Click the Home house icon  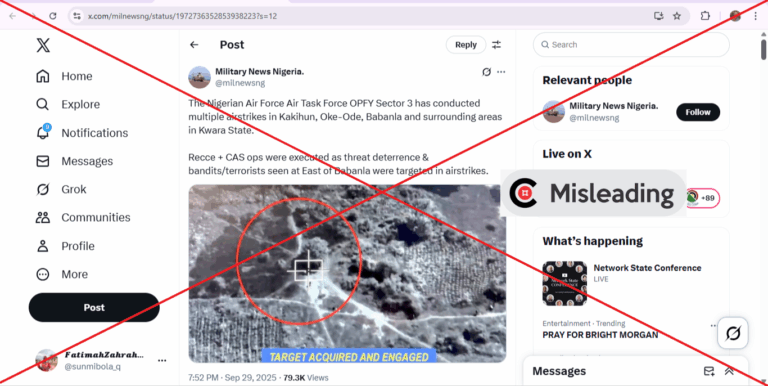click(x=43, y=76)
